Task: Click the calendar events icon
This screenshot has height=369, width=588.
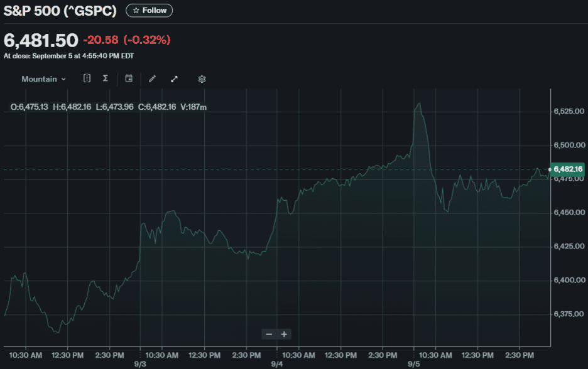Action: pos(129,78)
